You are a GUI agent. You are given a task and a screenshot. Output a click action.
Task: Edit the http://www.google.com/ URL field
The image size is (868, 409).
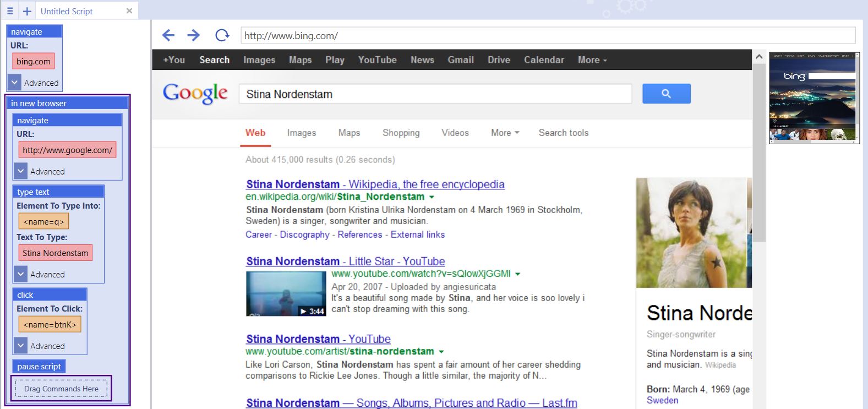point(68,150)
